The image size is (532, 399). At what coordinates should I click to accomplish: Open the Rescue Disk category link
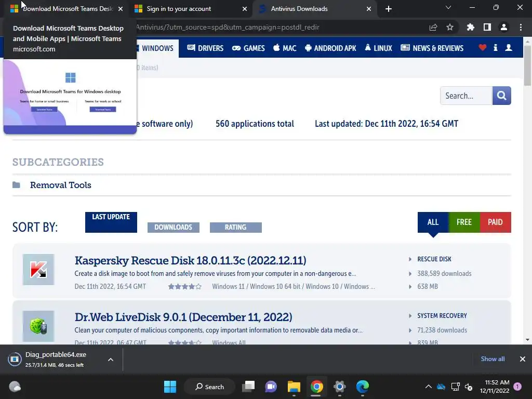click(434, 259)
